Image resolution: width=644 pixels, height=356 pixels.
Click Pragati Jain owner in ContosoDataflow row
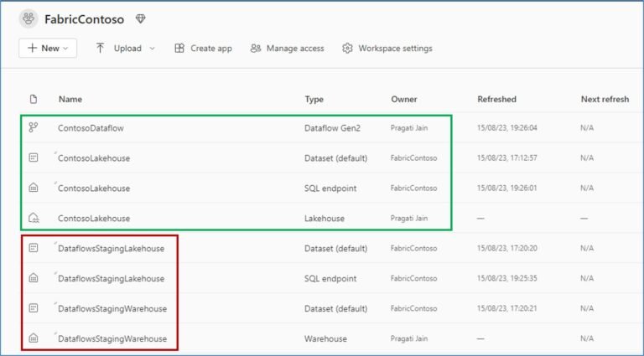coord(409,128)
